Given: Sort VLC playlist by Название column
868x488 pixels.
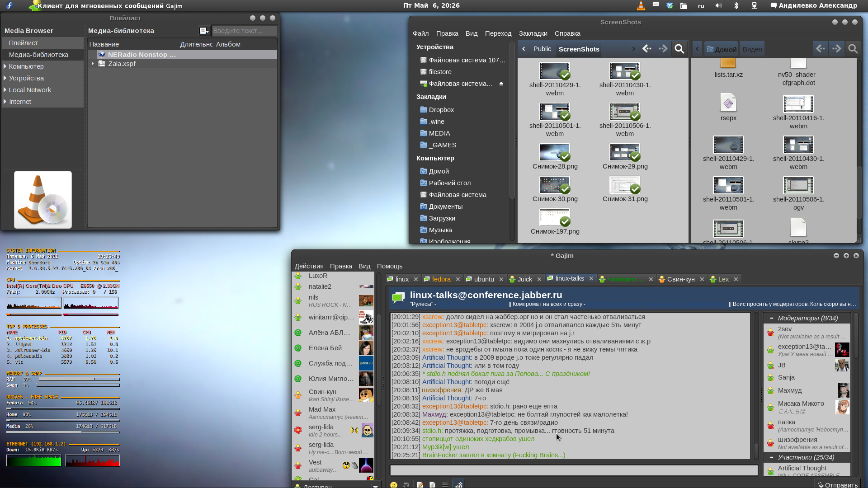Looking at the screenshot, I should (x=104, y=44).
